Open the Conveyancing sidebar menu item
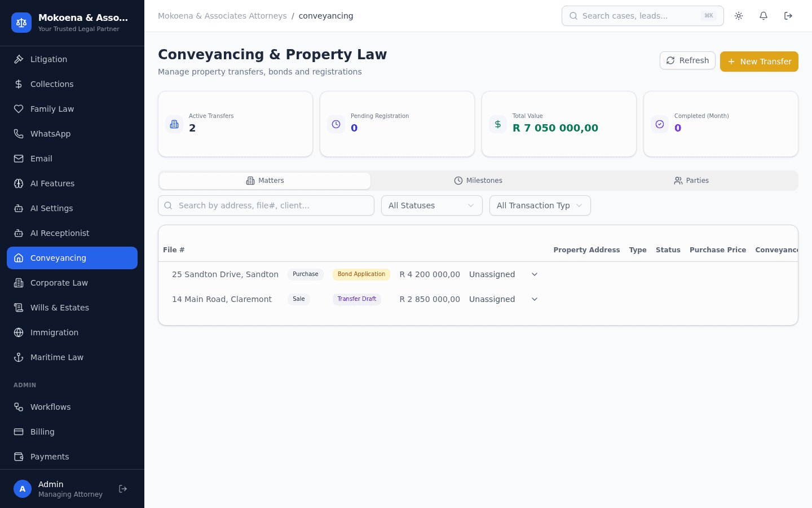This screenshot has width=812, height=508. click(x=72, y=258)
